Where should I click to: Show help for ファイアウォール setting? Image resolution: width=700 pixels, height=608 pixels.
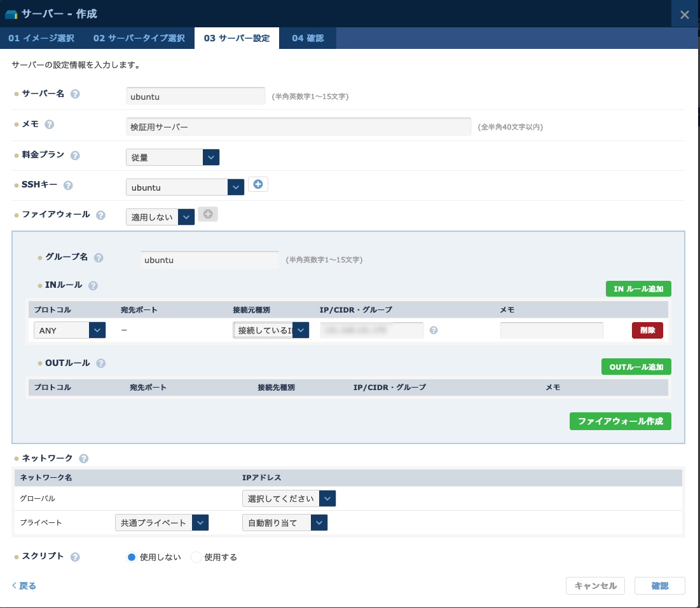pos(100,215)
